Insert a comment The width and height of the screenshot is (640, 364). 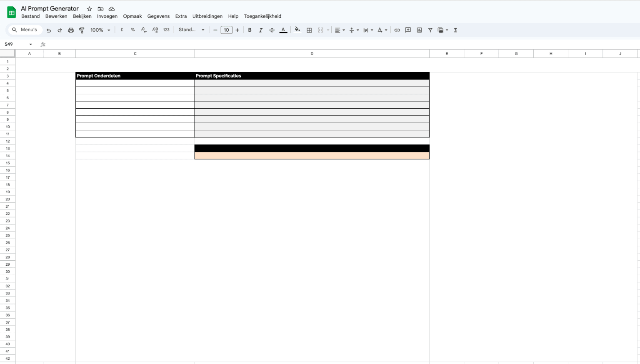[407, 30]
